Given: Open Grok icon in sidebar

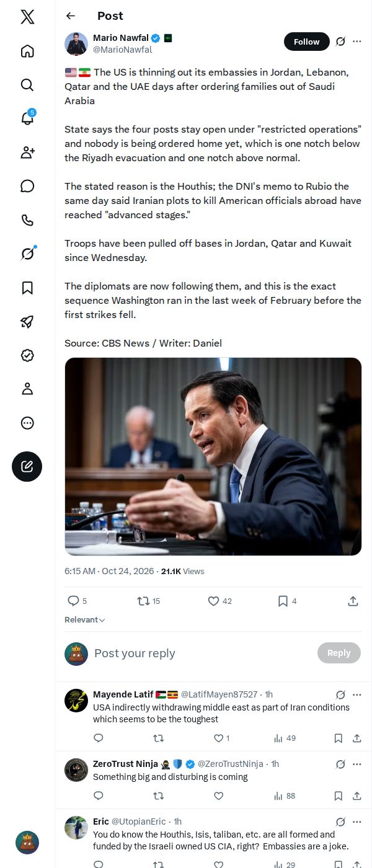Looking at the screenshot, I should (x=27, y=254).
